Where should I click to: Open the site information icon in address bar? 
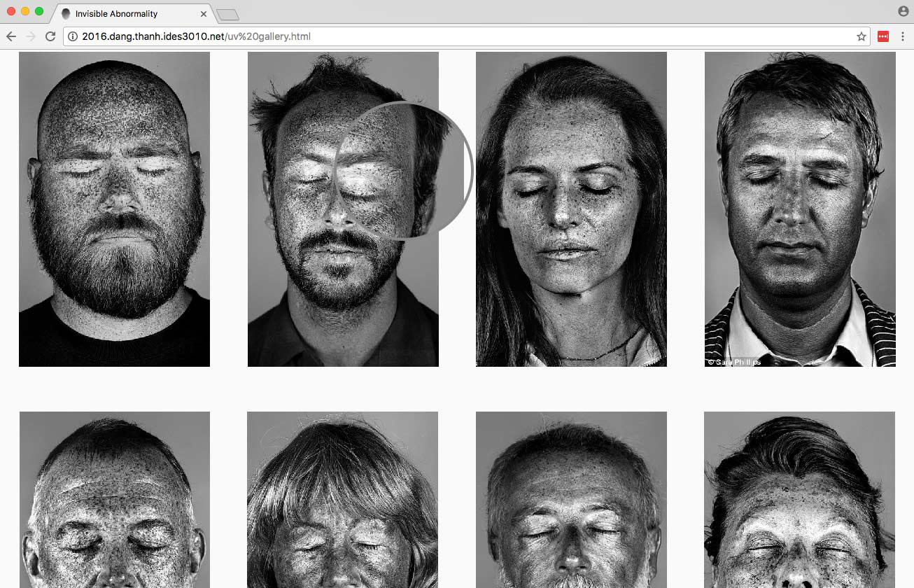[x=73, y=36]
